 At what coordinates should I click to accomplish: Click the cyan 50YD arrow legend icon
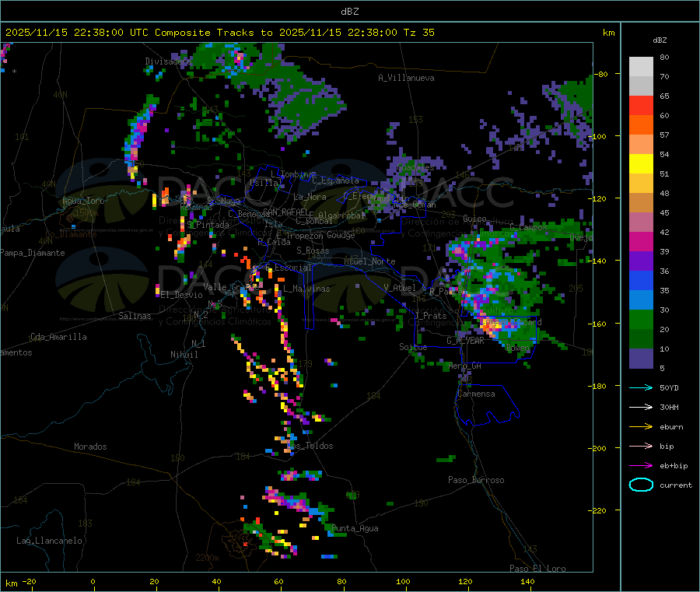tap(641, 387)
